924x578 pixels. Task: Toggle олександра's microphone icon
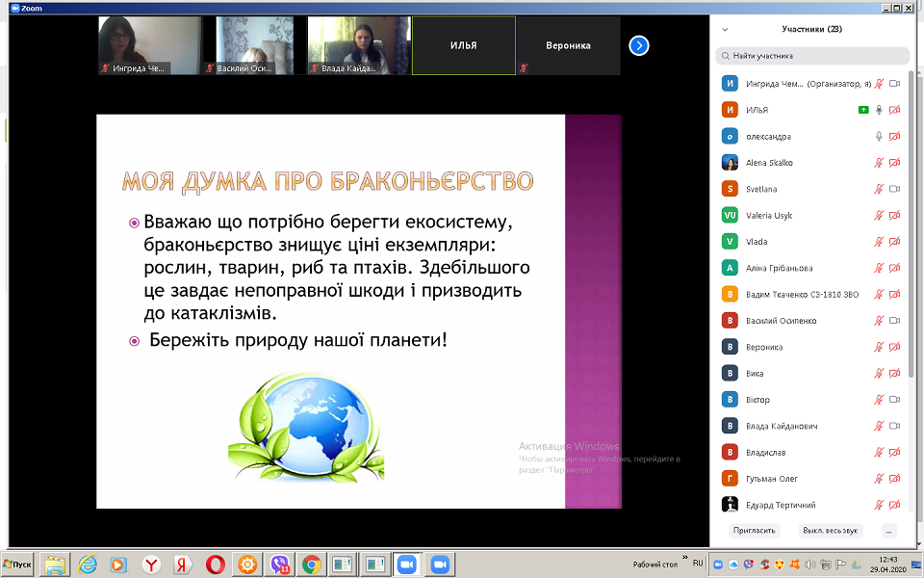[879, 136]
